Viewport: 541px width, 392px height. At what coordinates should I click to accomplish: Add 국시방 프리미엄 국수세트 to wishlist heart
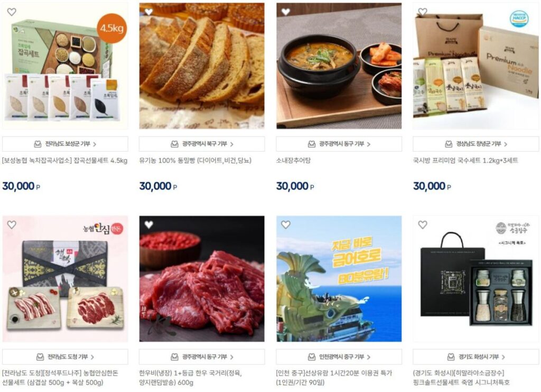point(423,12)
